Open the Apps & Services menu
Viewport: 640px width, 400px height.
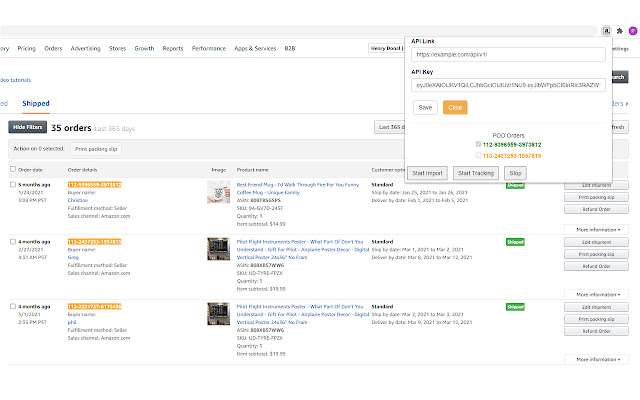[x=255, y=48]
